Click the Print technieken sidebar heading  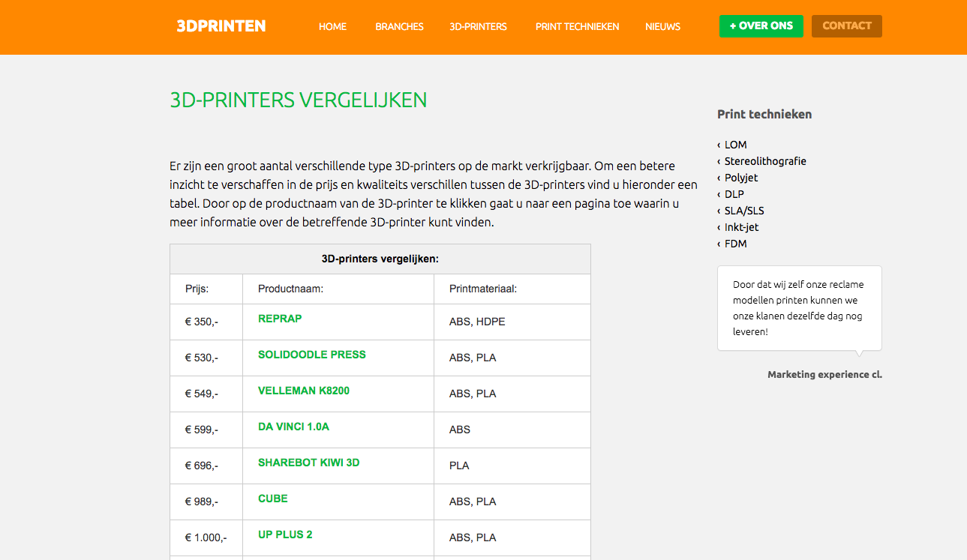(x=764, y=114)
